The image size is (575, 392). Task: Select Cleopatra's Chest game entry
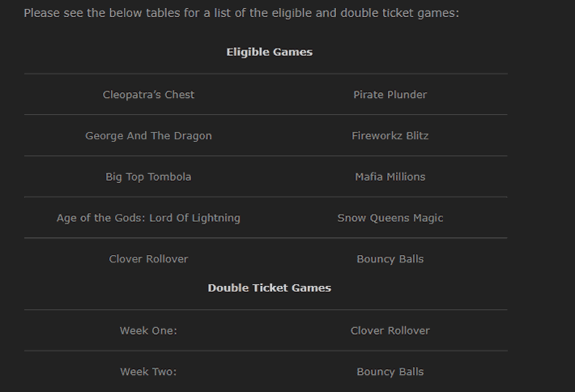148,95
